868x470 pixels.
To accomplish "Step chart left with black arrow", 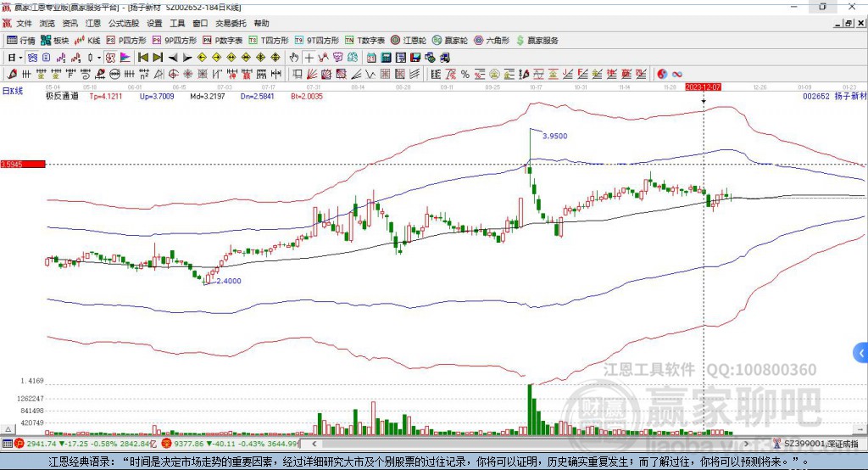I will tap(173, 58).
